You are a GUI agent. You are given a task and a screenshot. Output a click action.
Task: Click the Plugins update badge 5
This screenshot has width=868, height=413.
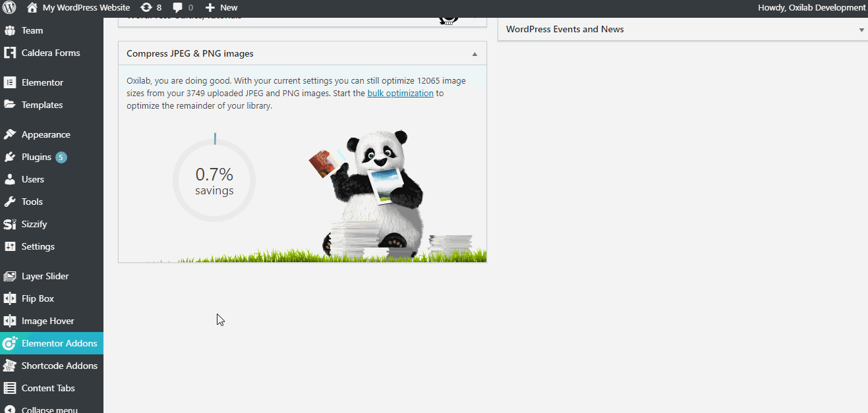point(61,157)
